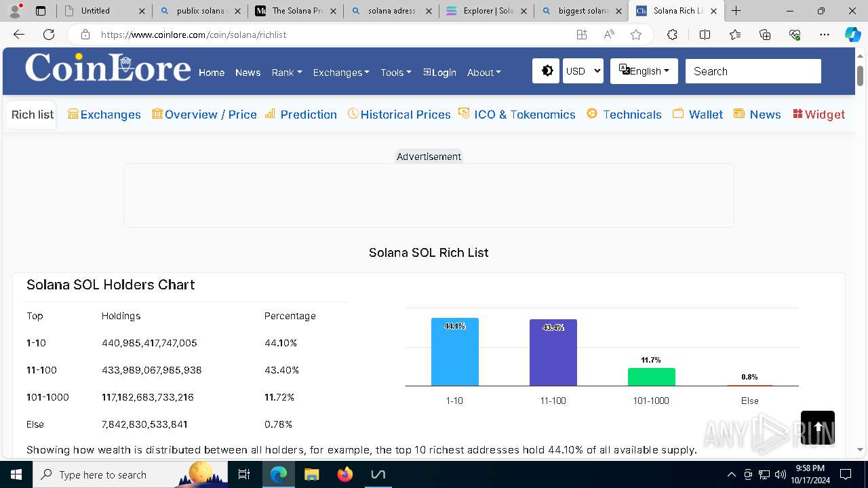Go to CoinLore Home
Viewport: 868px width, 488px height.
212,73
